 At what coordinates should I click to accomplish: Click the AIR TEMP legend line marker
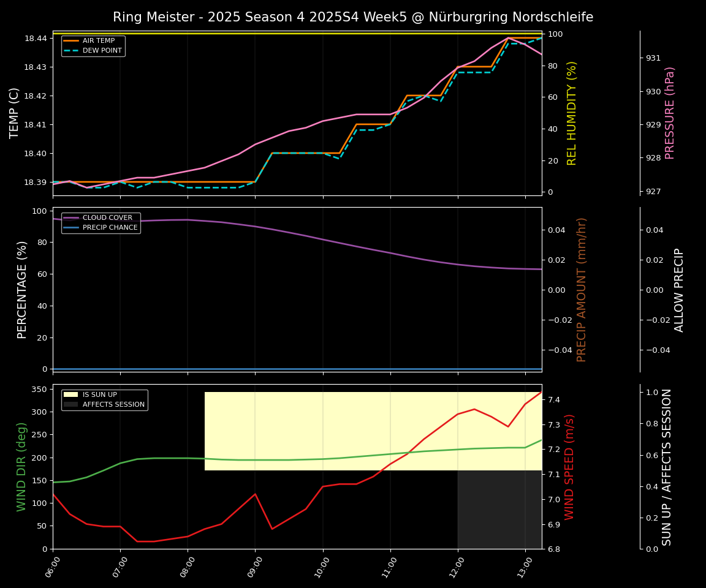pos(72,41)
